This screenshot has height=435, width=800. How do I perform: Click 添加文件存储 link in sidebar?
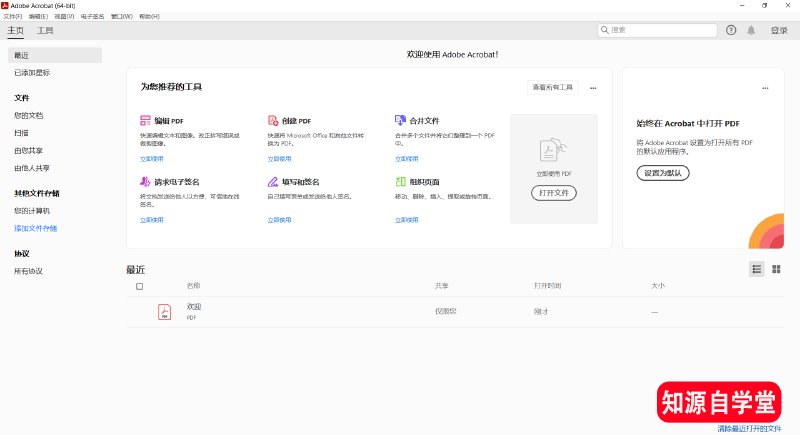35,228
